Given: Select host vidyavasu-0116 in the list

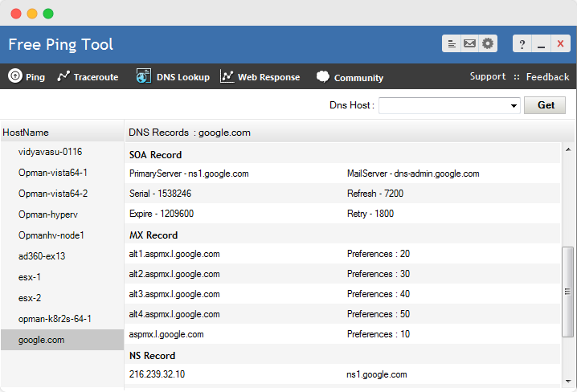Looking at the screenshot, I should coord(51,152).
